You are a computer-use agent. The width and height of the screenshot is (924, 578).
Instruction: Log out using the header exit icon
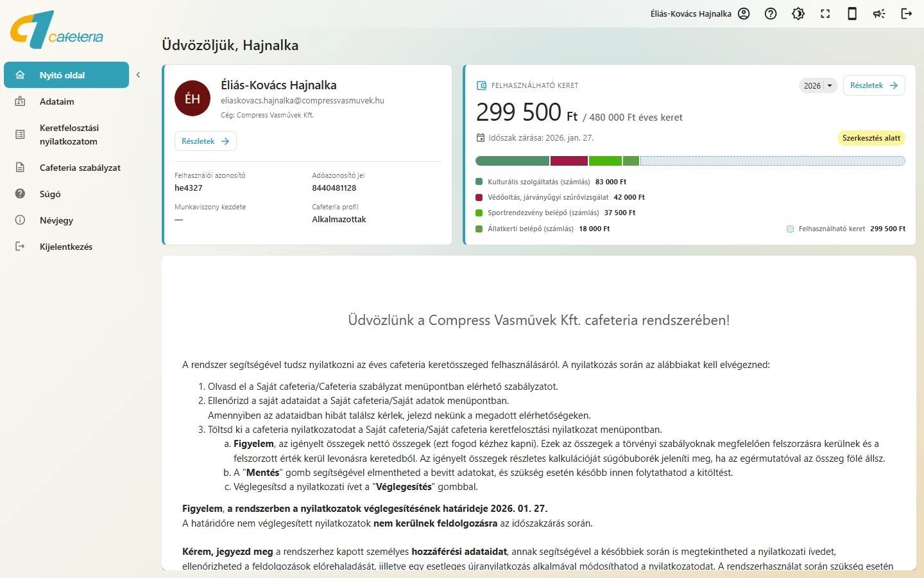[x=907, y=13]
